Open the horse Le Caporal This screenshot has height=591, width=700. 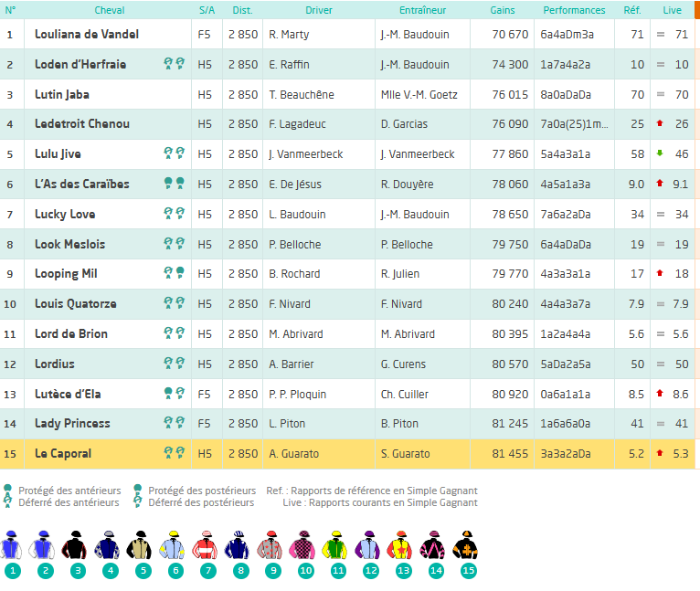coord(63,453)
